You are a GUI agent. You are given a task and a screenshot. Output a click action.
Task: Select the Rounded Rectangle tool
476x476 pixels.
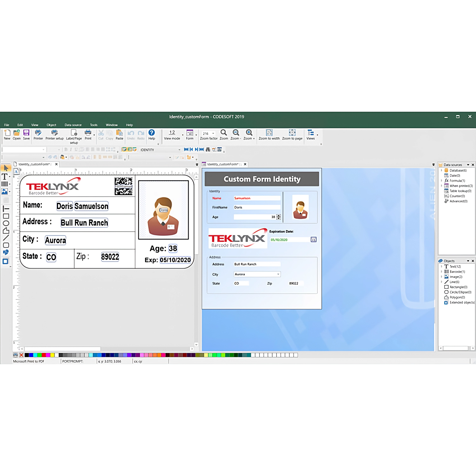[x=6, y=245]
